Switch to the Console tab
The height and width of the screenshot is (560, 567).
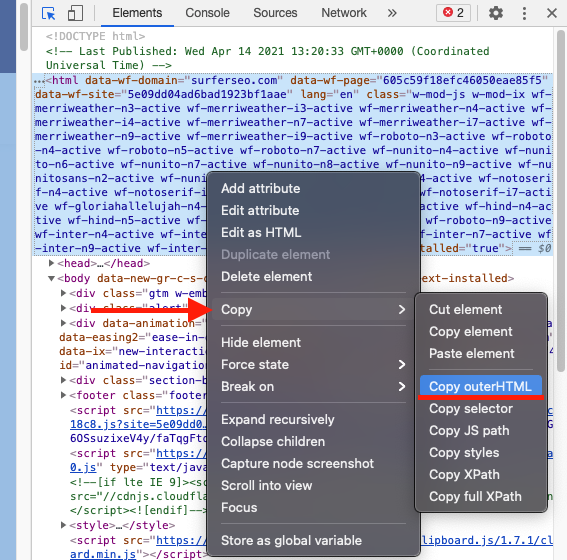click(207, 13)
